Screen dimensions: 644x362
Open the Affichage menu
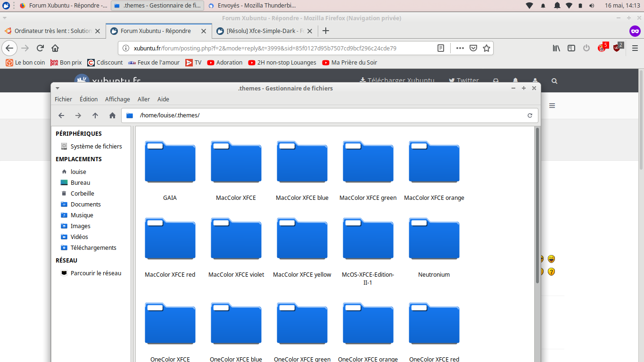point(117,99)
